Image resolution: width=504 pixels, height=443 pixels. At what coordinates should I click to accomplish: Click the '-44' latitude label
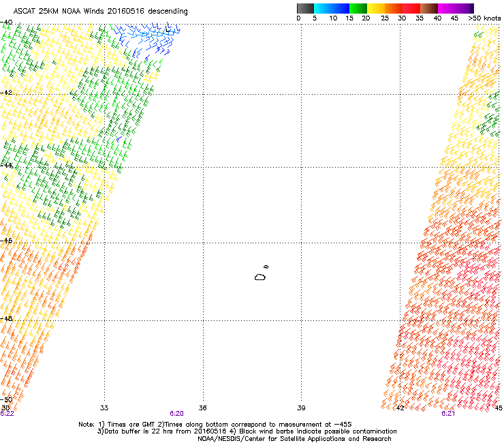click(6, 166)
